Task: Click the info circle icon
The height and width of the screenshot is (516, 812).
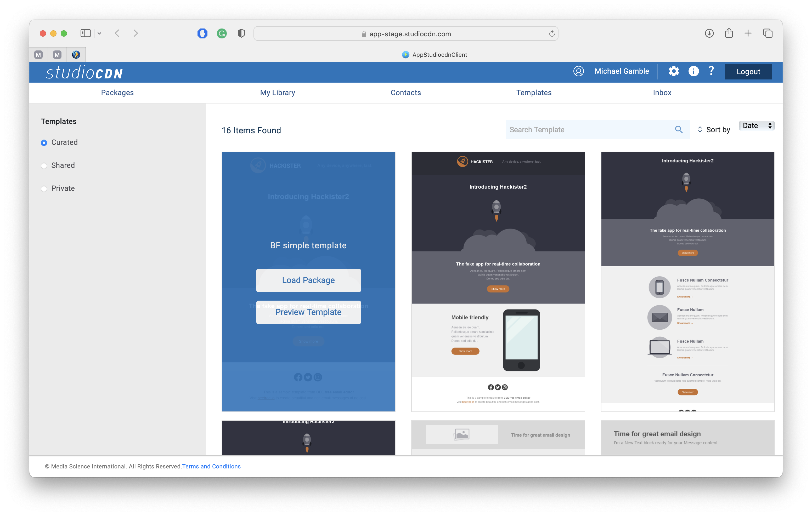Action: pos(693,71)
